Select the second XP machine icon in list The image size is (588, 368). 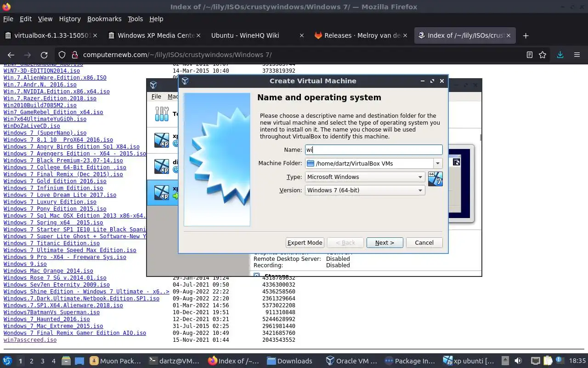(162, 166)
